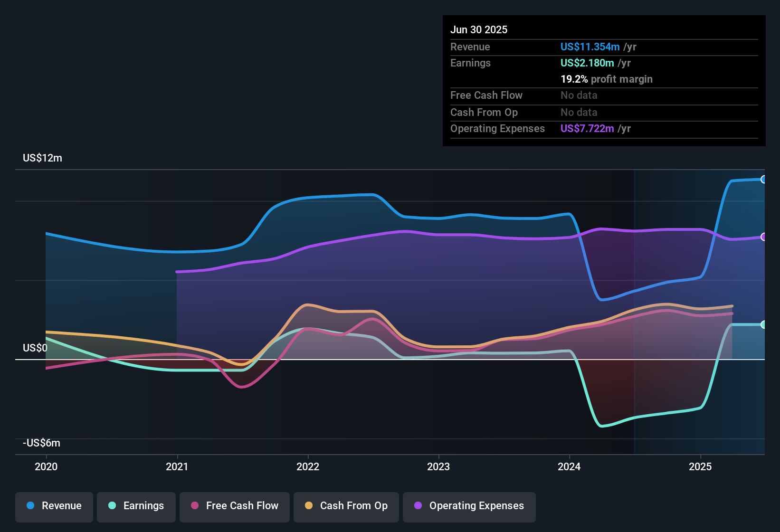780x532 pixels.
Task: Click the 19.2% profit margin text
Action: pos(607,79)
